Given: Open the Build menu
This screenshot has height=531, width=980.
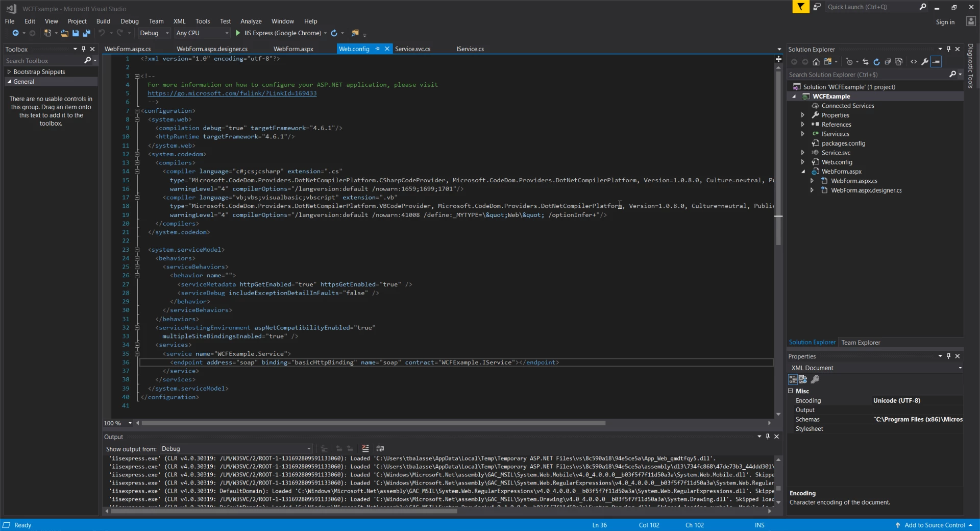Looking at the screenshot, I should click(x=103, y=21).
